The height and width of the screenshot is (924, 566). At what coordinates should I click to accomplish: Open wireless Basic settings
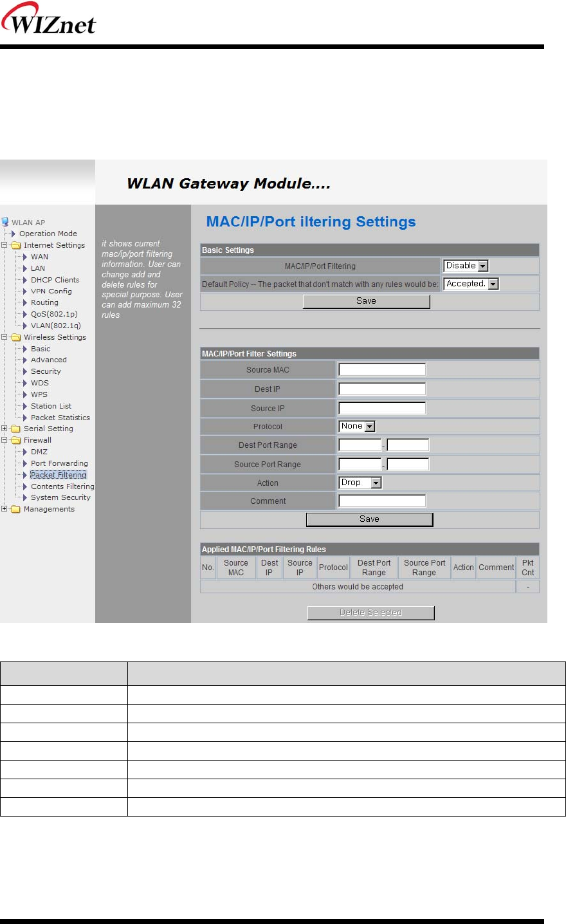click(41, 349)
